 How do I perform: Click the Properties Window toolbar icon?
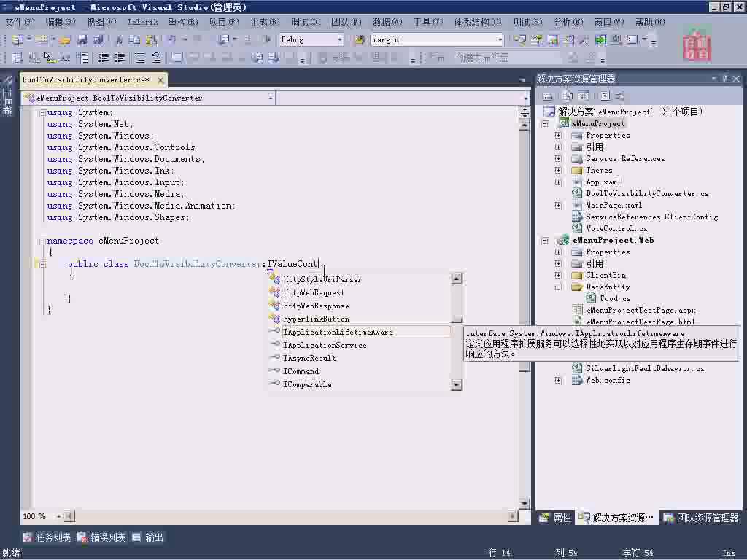[x=536, y=40]
